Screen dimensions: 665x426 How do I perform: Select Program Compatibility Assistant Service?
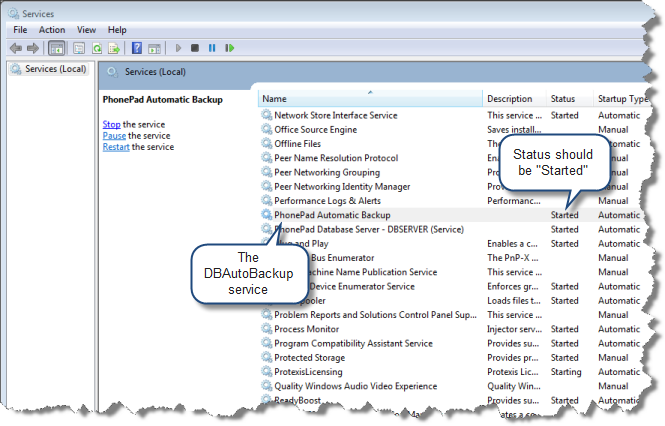353,343
